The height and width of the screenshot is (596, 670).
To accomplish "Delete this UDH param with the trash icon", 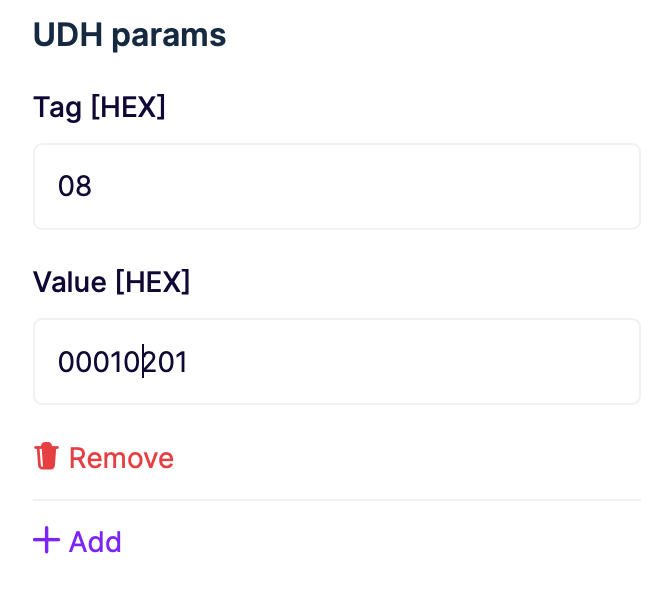I will 46,456.
